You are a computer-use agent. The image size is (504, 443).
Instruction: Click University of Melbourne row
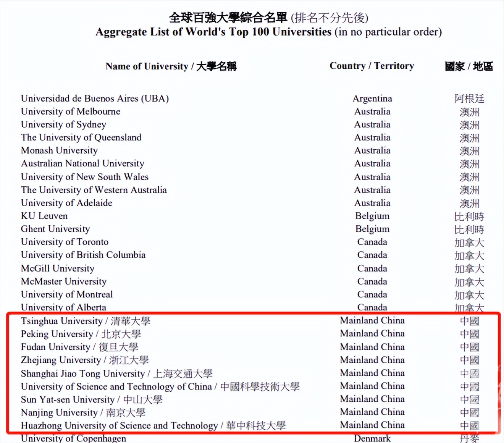click(x=70, y=111)
